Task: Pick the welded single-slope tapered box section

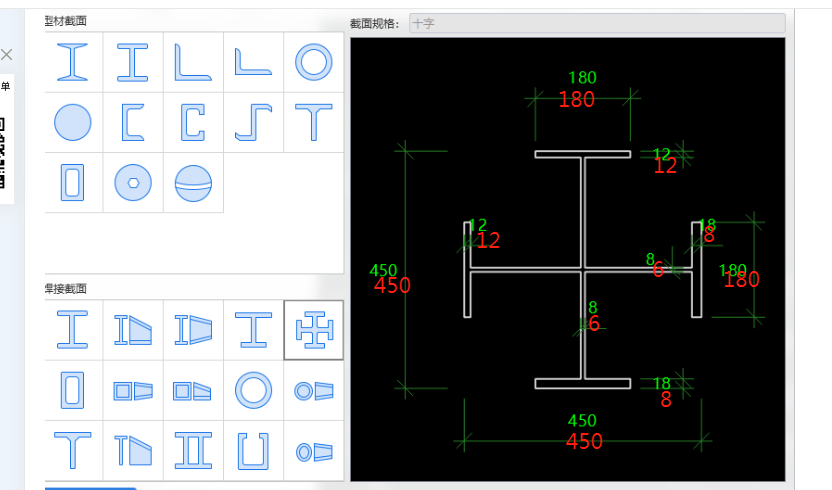Action: click(x=193, y=390)
